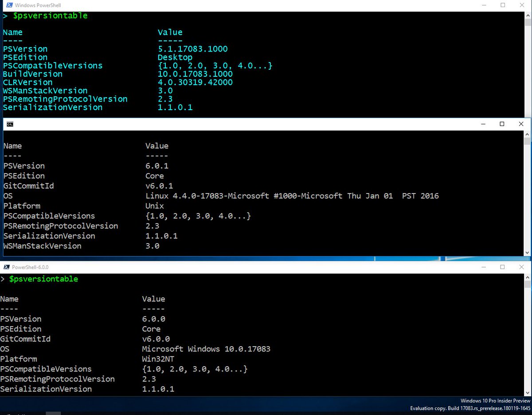Maximize the Windows PowerShell window

pos(503,5)
